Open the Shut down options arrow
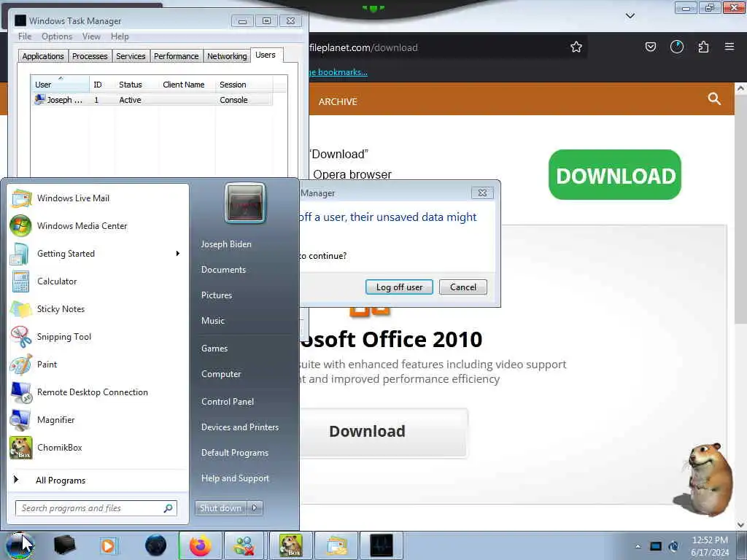This screenshot has width=747, height=560. pos(255,508)
